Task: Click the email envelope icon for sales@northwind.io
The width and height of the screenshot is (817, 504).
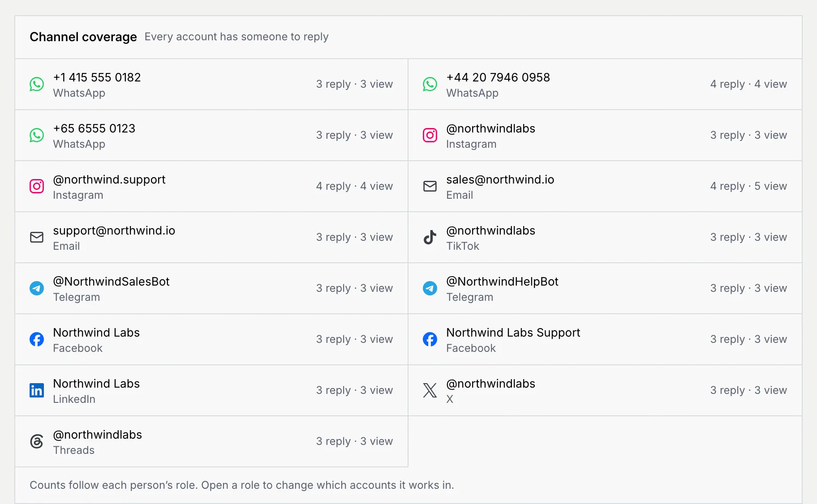Action: click(x=430, y=186)
